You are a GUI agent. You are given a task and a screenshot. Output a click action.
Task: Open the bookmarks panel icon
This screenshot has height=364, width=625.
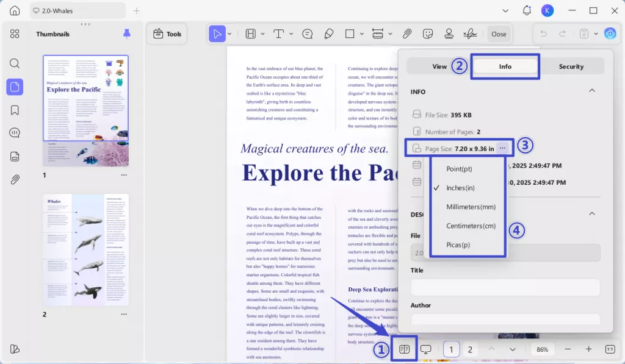[x=15, y=110]
